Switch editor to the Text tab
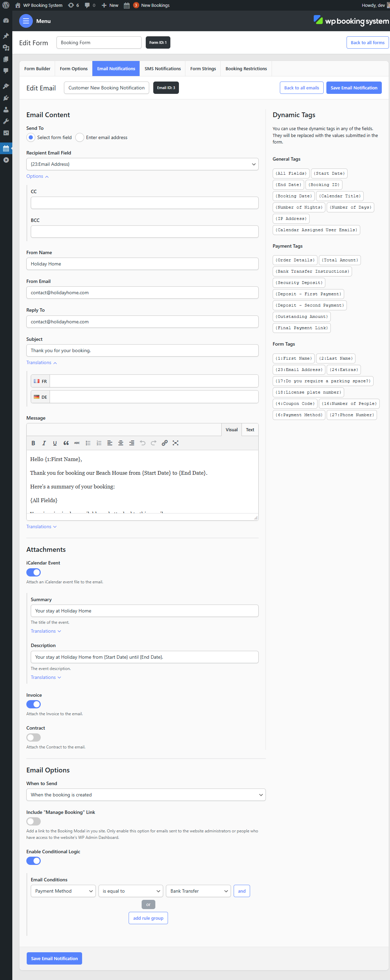The width and height of the screenshot is (390, 980). pyautogui.click(x=250, y=430)
